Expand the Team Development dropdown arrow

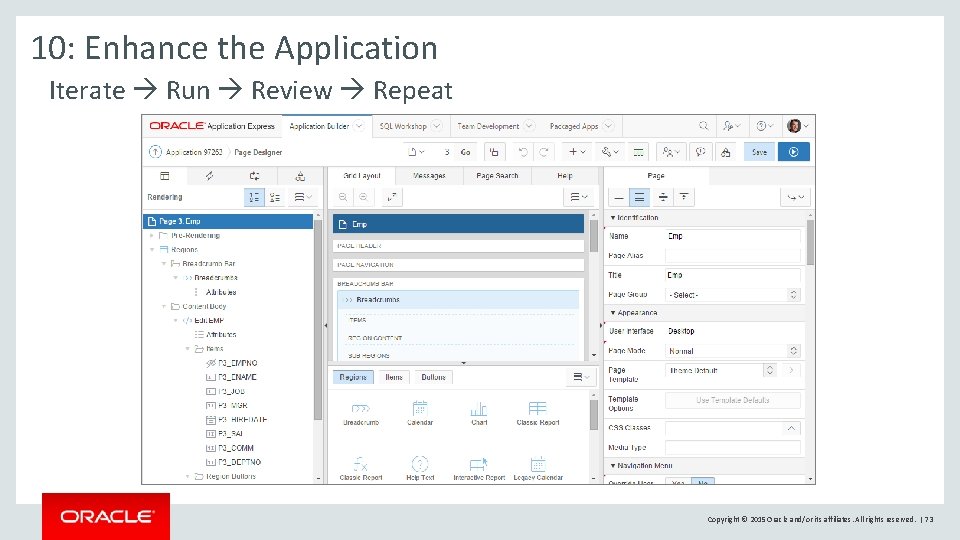click(x=530, y=126)
